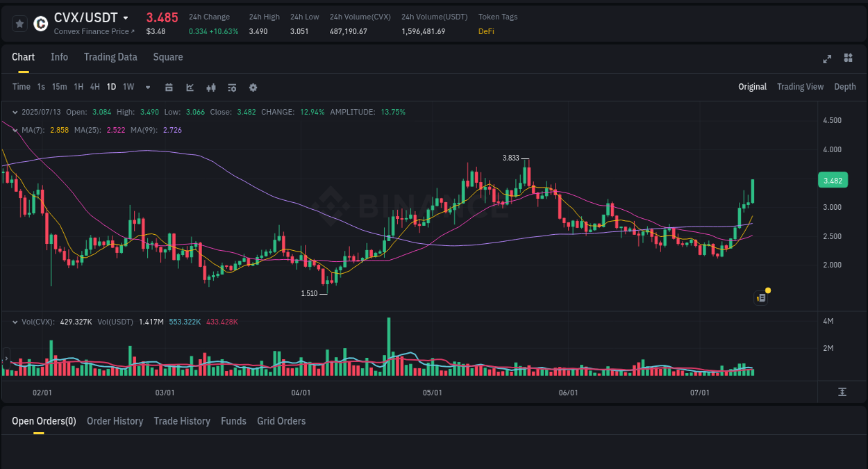Click the Convex Finance token logo
The height and width of the screenshot is (469, 868).
click(x=40, y=23)
